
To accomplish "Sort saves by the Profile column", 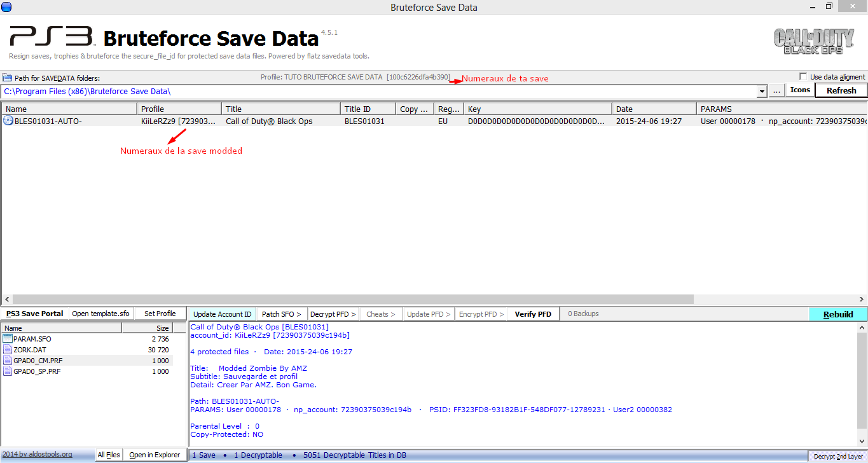I will (x=179, y=109).
